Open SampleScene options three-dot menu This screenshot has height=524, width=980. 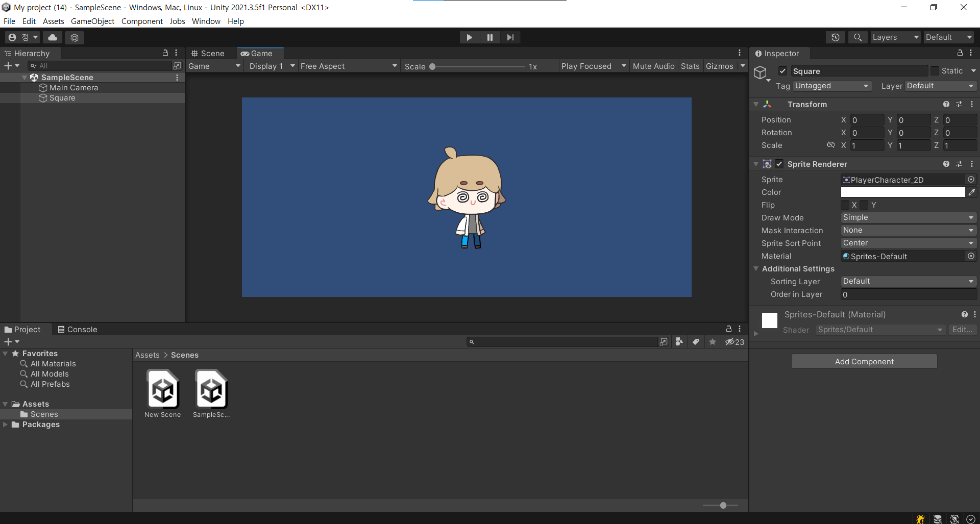pos(177,78)
